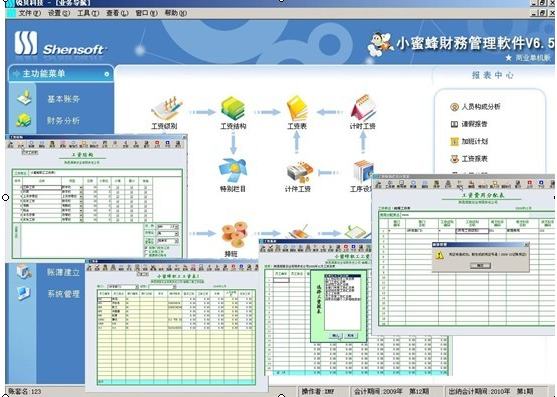Confirm the warning dialog with 确定
Screen dimensions: 557x397
480,265
